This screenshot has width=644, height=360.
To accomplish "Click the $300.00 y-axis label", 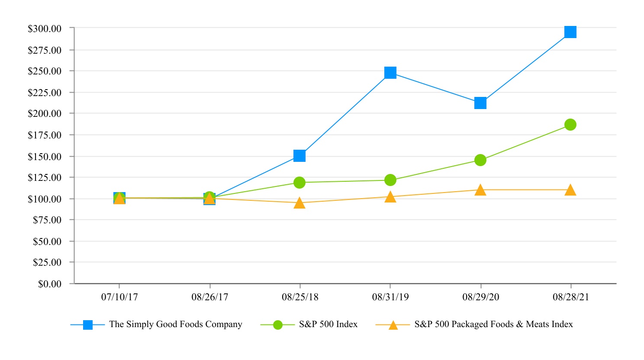I will click(x=45, y=29).
